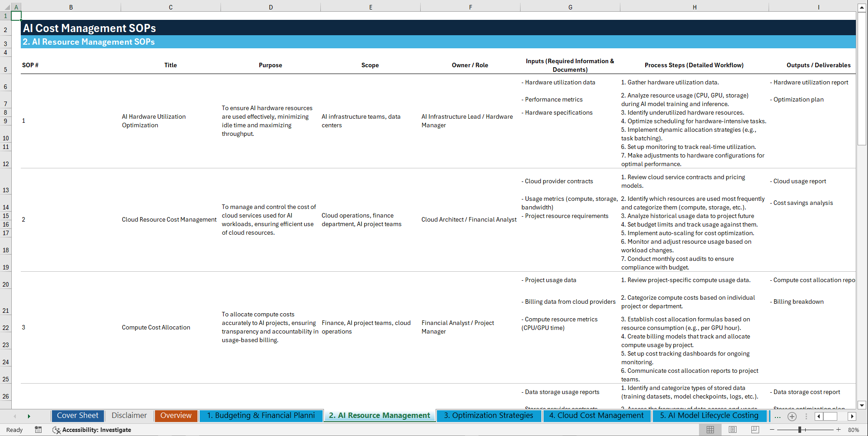Start macro recording next to Ready indicator
The width and height of the screenshot is (868, 436).
pos(38,430)
